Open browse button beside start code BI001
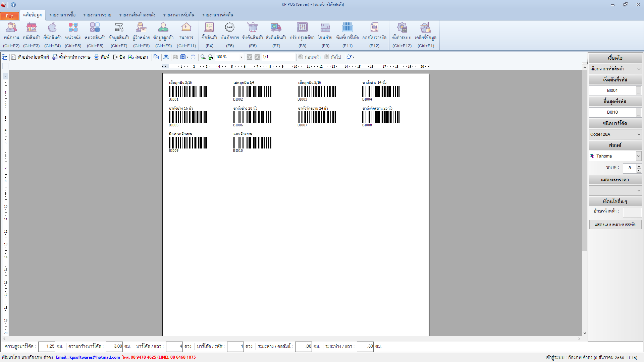 pos(639,90)
